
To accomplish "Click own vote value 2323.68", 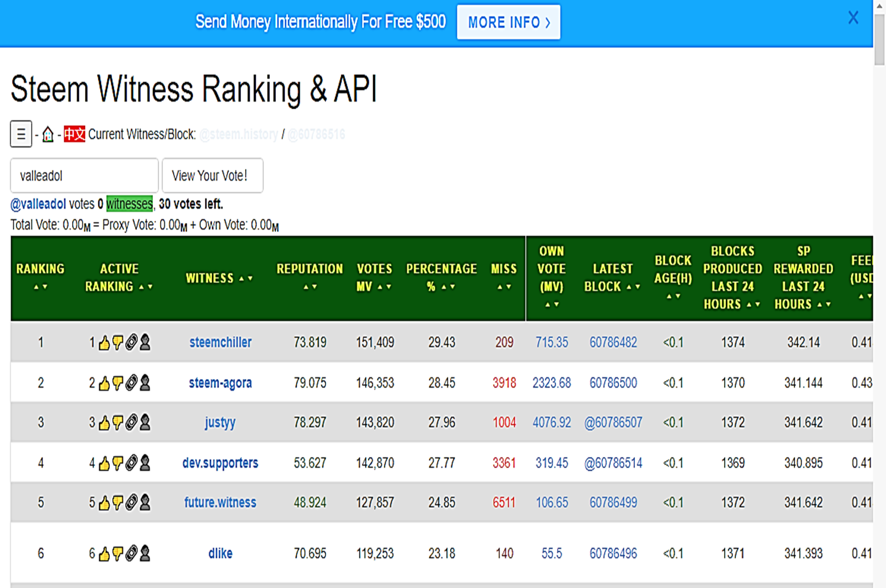I will click(x=552, y=383).
